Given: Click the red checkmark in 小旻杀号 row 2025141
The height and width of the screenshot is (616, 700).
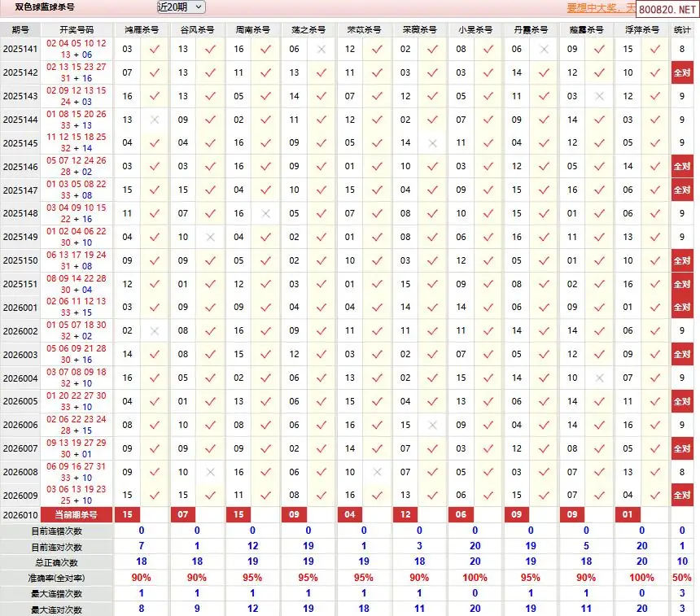Looking at the screenshot, I should (488, 50).
